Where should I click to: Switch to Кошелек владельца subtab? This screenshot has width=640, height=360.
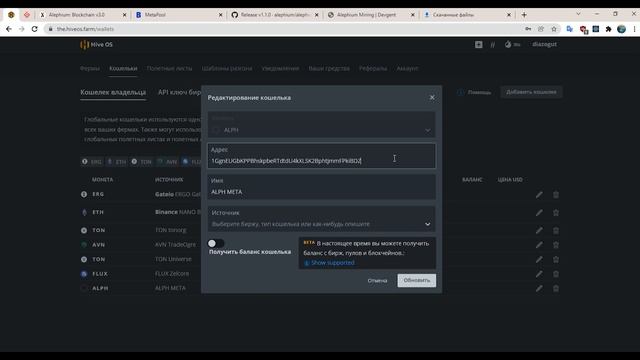coord(113,92)
